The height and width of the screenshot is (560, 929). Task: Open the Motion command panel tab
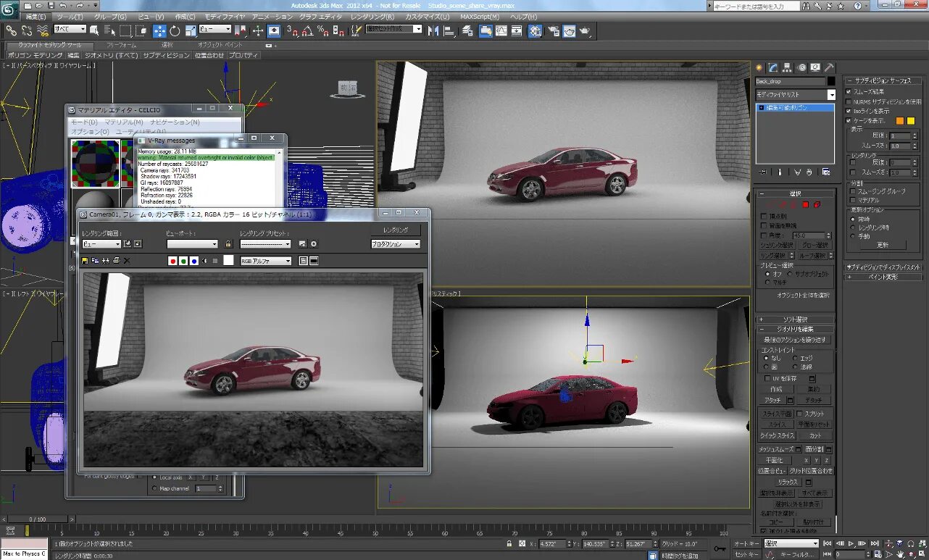pos(801,67)
